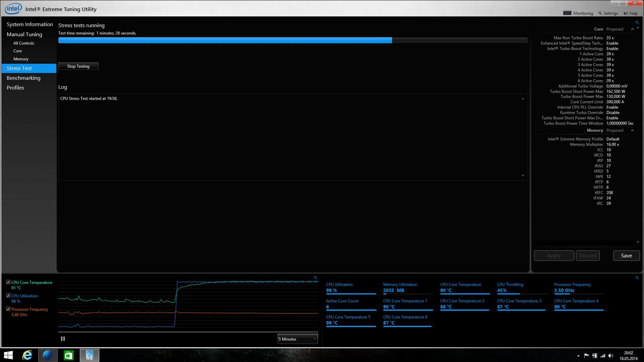Click the CPU Utilization 99 % tile bar
Screen dimensions: 644x362
(351, 294)
